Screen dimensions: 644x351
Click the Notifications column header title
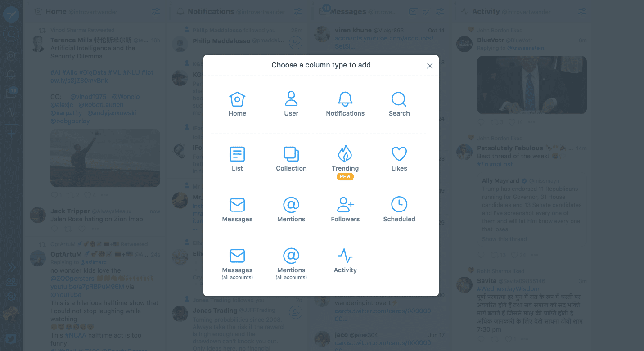(211, 11)
